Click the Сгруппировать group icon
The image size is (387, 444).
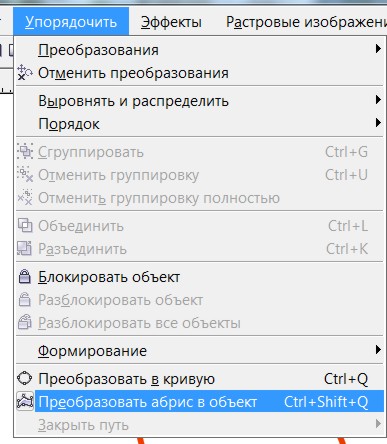pyautogui.click(x=25, y=152)
